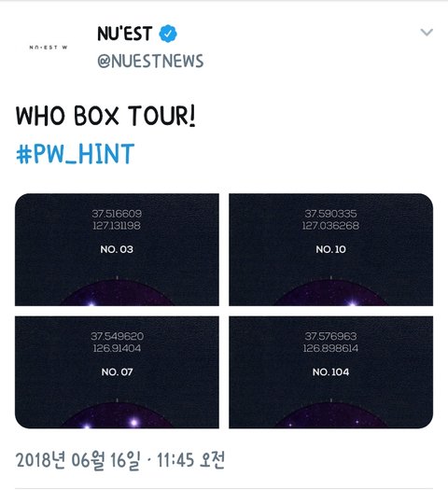Click the blue verified badge icon
The image size is (448, 490).
pyautogui.click(x=168, y=34)
